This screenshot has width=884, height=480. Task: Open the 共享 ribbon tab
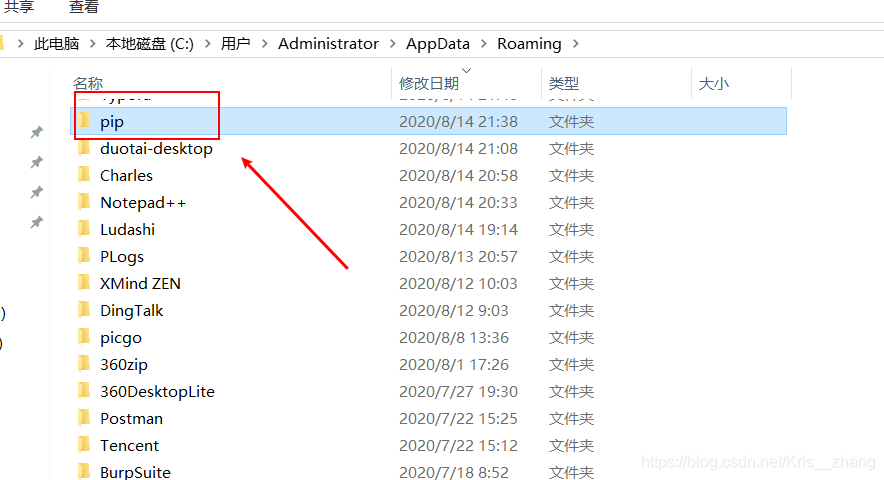coord(19,7)
